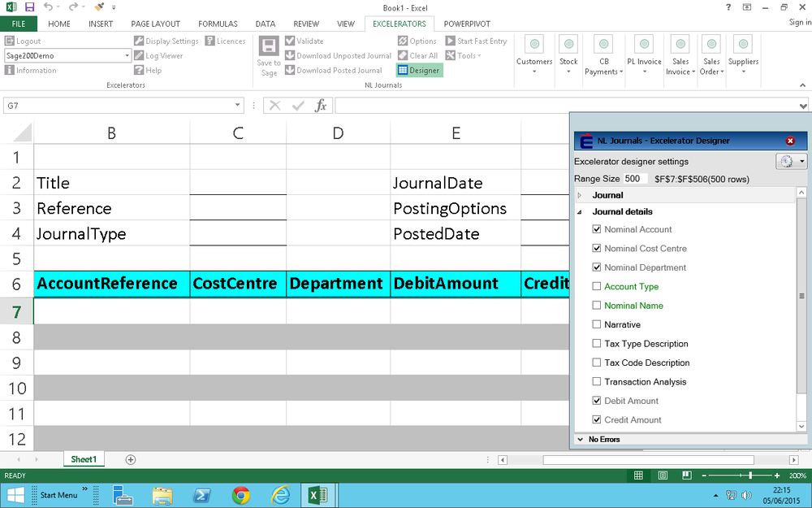This screenshot has width=812, height=508.
Task: Check the Account Type checkbox
Action: (x=597, y=286)
